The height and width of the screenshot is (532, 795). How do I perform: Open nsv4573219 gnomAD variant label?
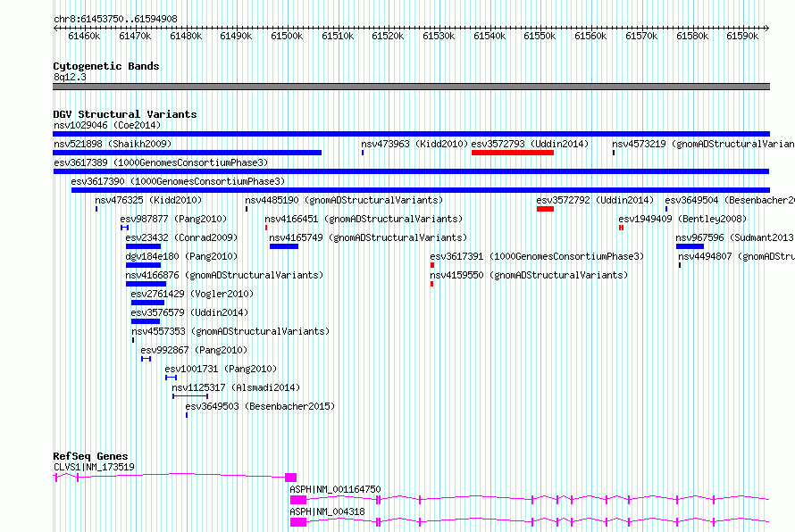pos(703,144)
